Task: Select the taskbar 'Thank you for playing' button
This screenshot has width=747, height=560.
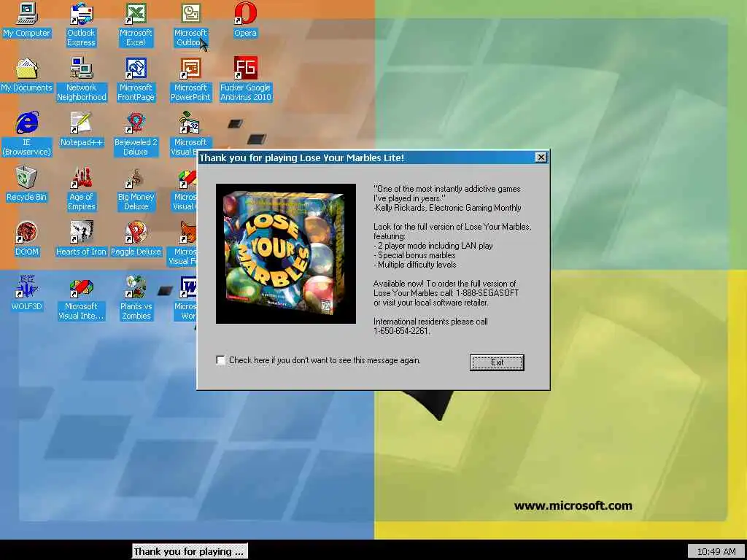Action: (190, 551)
